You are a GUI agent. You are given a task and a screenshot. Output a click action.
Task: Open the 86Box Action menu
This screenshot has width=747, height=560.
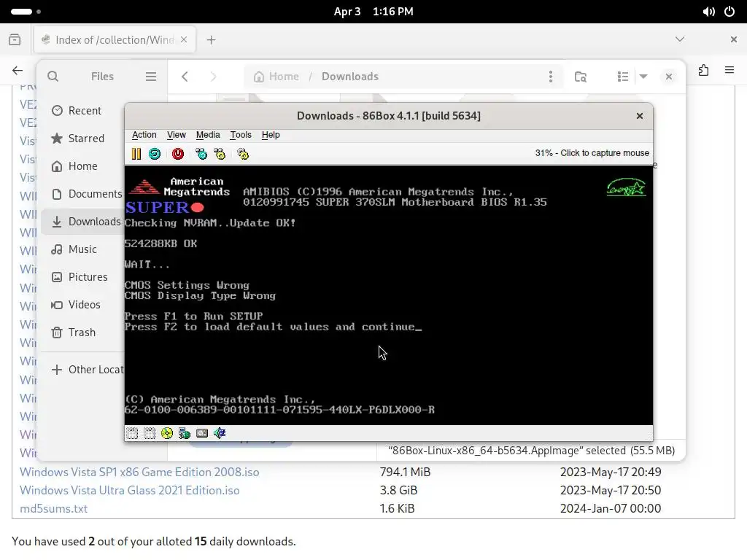[144, 135]
